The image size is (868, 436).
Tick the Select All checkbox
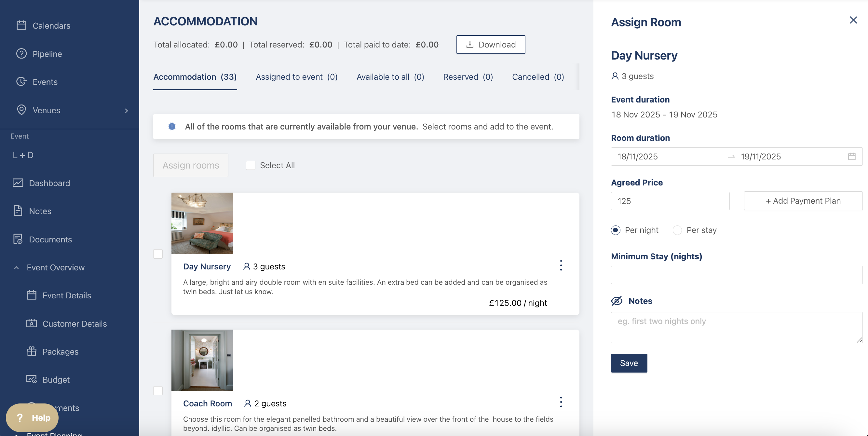pyautogui.click(x=251, y=165)
